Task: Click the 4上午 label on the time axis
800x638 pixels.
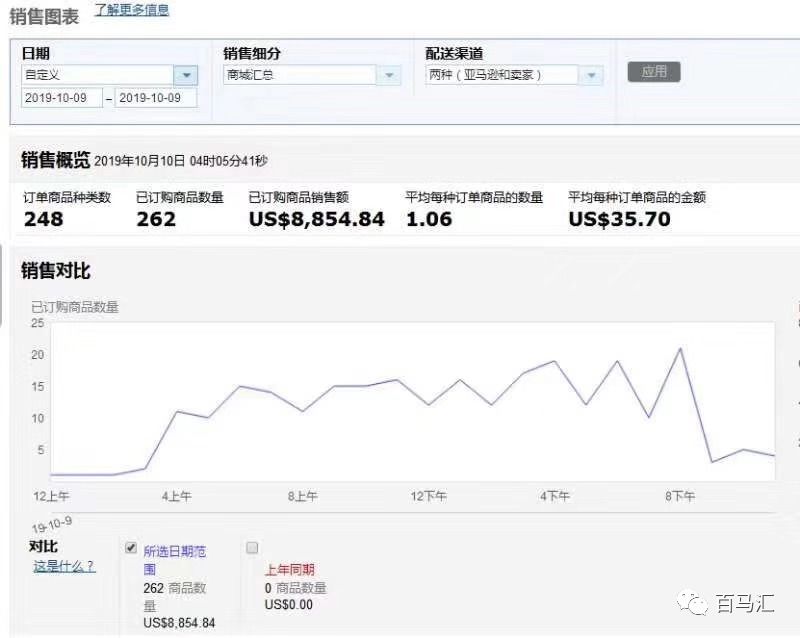Action: 176,496
